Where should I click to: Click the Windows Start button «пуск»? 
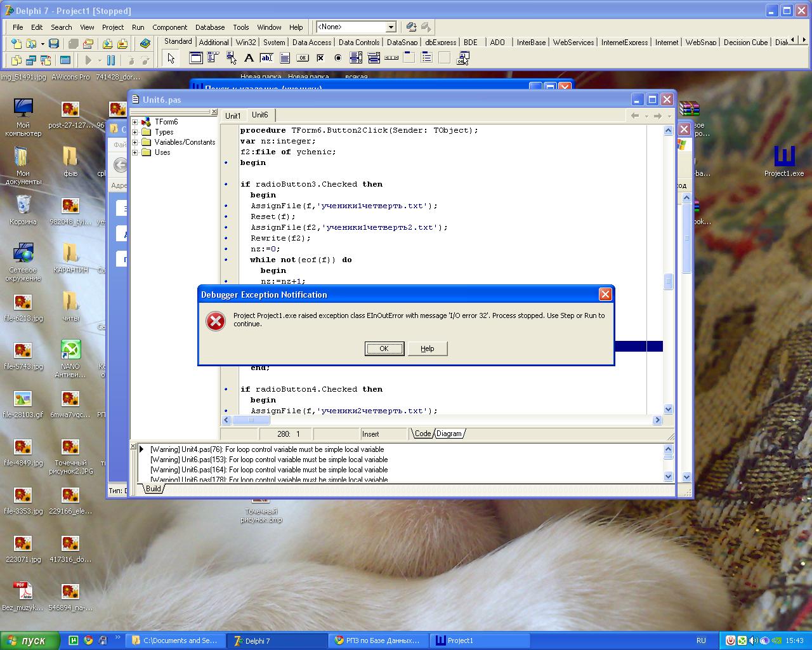(30, 640)
